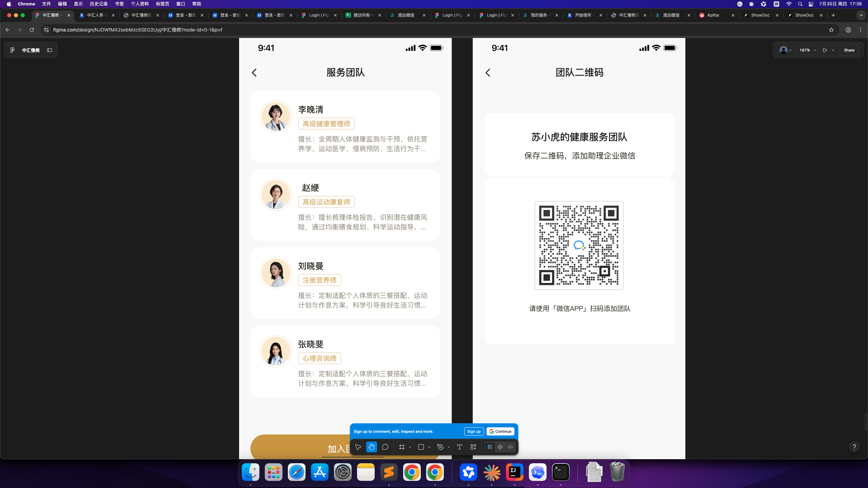868x488 pixels.
Task: Open the 书签 menu
Action: point(119,4)
